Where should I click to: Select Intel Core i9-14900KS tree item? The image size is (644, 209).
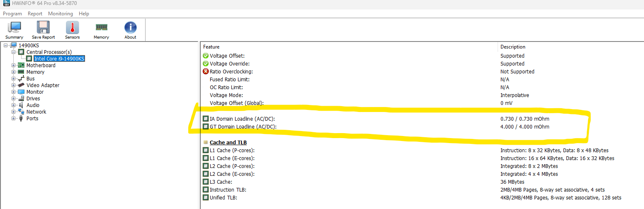(x=59, y=58)
